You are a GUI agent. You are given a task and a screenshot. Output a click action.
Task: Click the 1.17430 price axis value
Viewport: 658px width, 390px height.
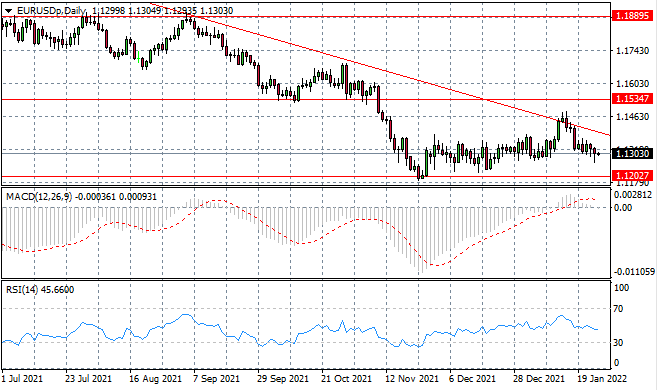pyautogui.click(x=632, y=50)
